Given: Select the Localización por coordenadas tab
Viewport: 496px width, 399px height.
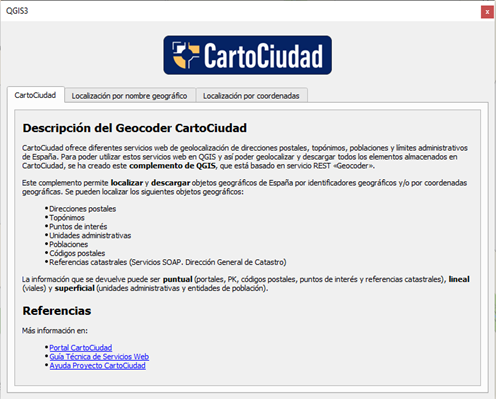Looking at the screenshot, I should tap(251, 96).
